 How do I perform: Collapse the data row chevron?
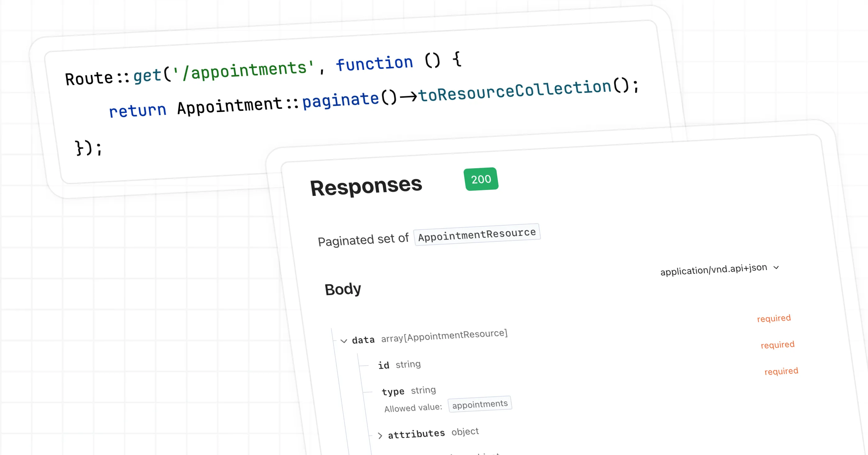tap(344, 341)
